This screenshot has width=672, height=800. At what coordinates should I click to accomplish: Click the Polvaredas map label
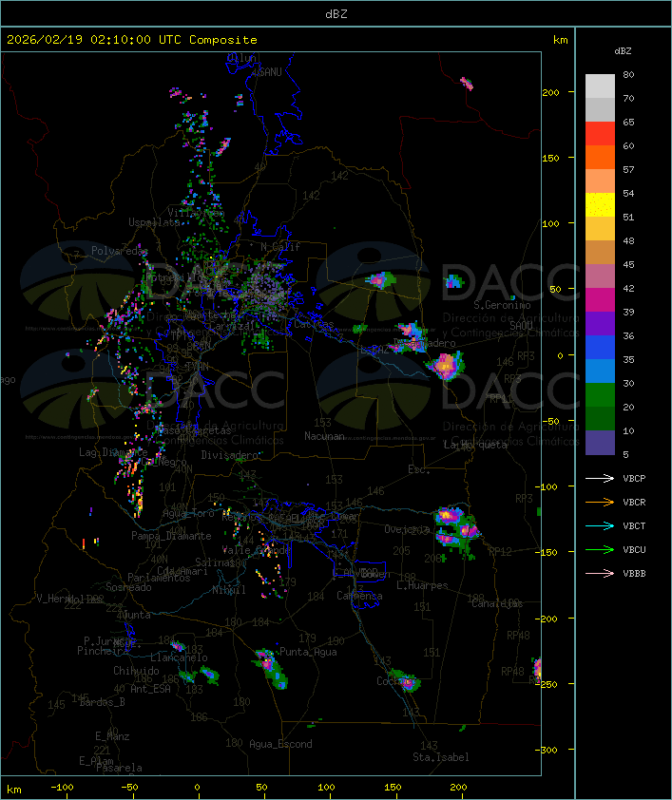(119, 251)
